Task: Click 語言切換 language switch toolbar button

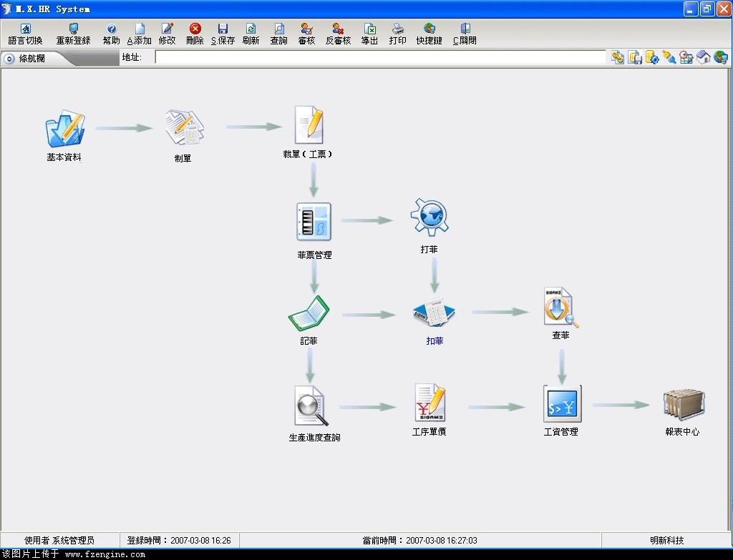Action: [x=26, y=34]
